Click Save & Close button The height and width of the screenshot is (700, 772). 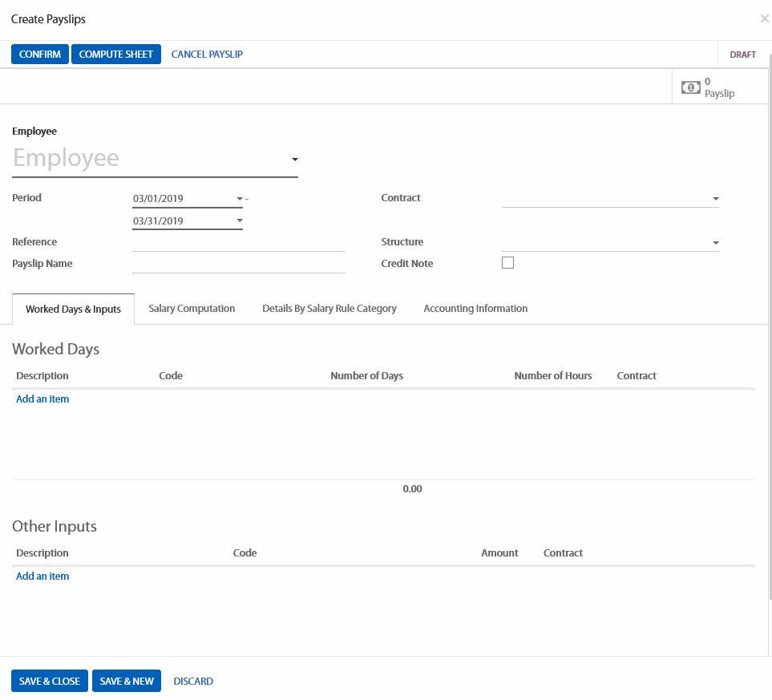(50, 682)
